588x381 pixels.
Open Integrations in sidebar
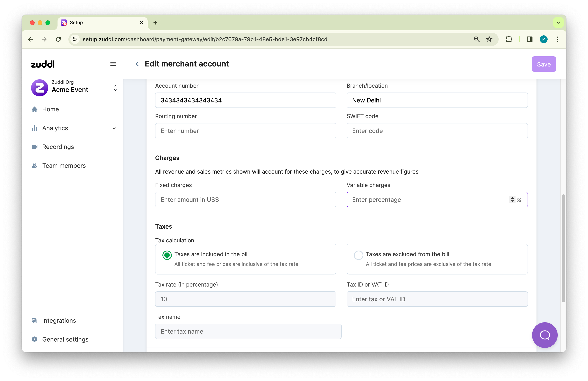[59, 321]
